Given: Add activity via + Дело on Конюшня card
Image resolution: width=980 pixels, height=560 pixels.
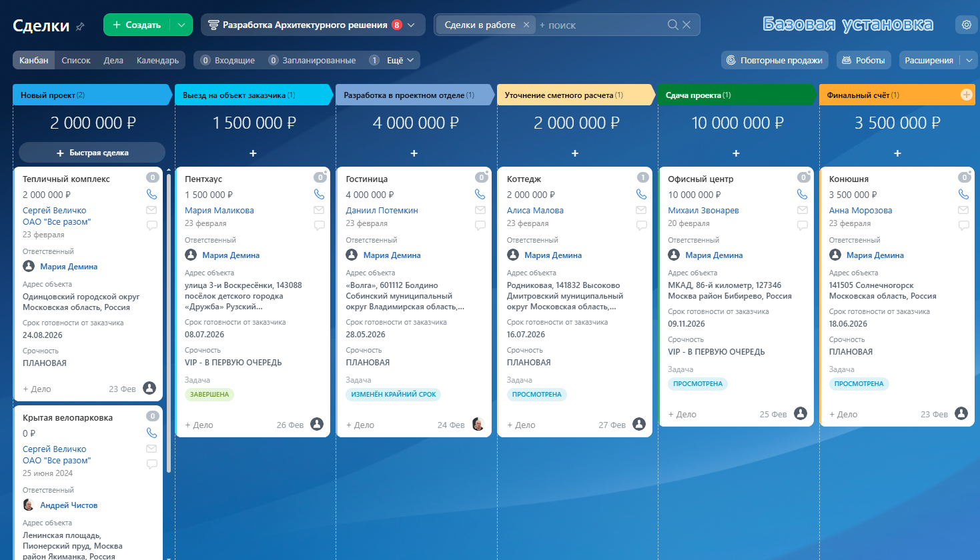Looking at the screenshot, I should (843, 414).
